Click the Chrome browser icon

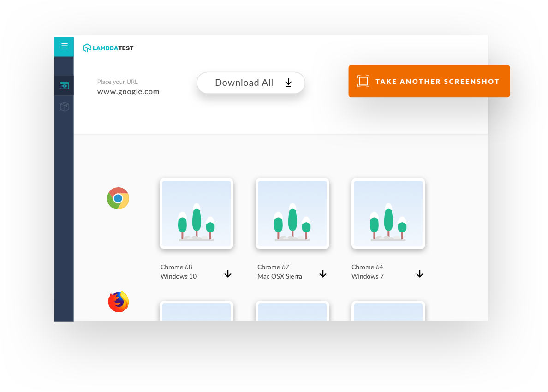click(x=118, y=198)
